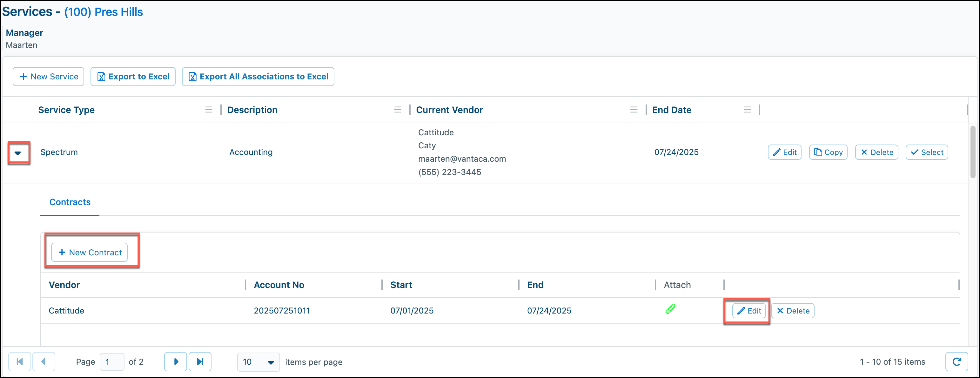Delete the Cattitude contract
980x378 pixels.
[x=793, y=311]
